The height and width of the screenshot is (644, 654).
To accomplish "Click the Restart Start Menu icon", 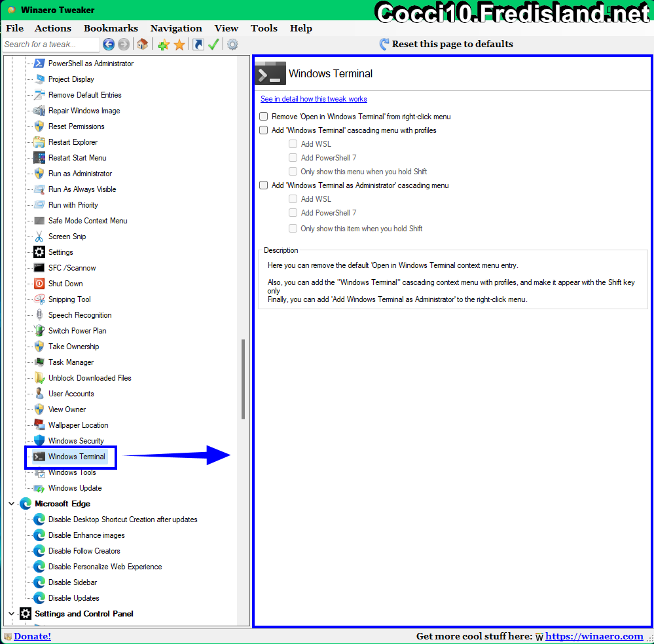I will (39, 158).
